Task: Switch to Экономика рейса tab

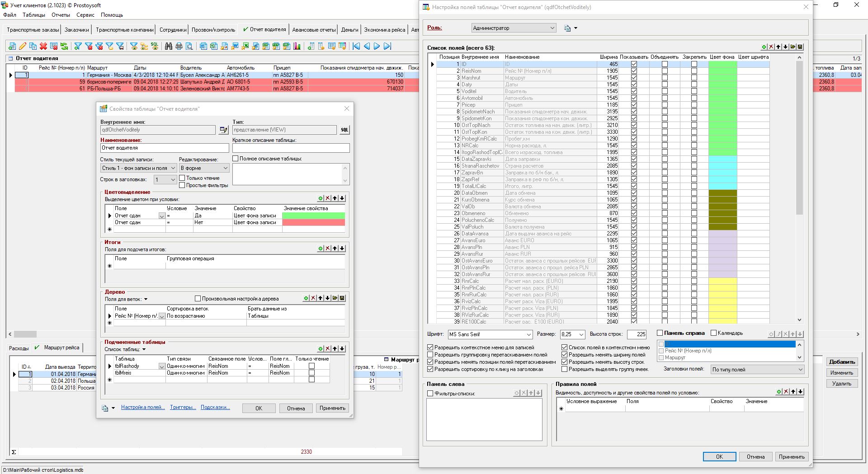Action: point(385,30)
